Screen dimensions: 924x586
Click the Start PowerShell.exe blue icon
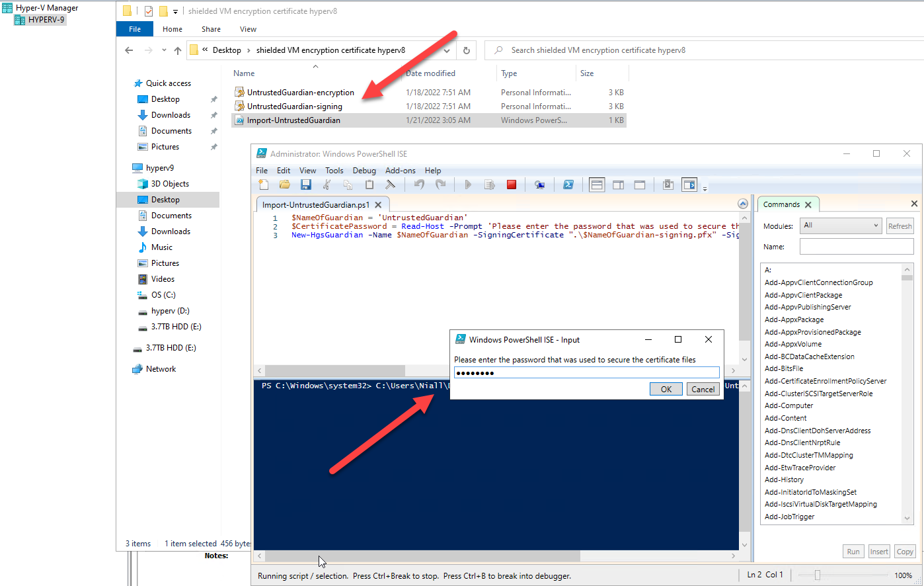568,185
